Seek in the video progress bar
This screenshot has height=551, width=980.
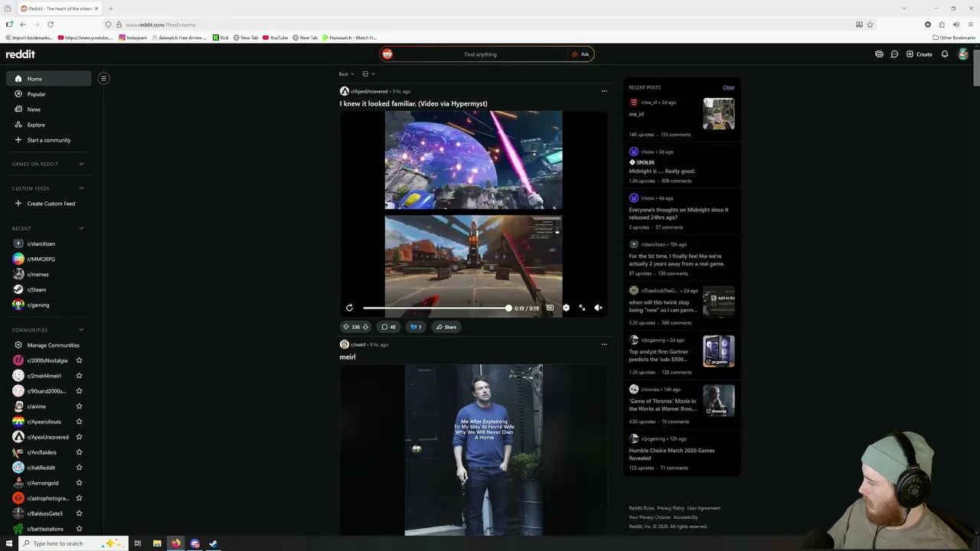[436, 308]
